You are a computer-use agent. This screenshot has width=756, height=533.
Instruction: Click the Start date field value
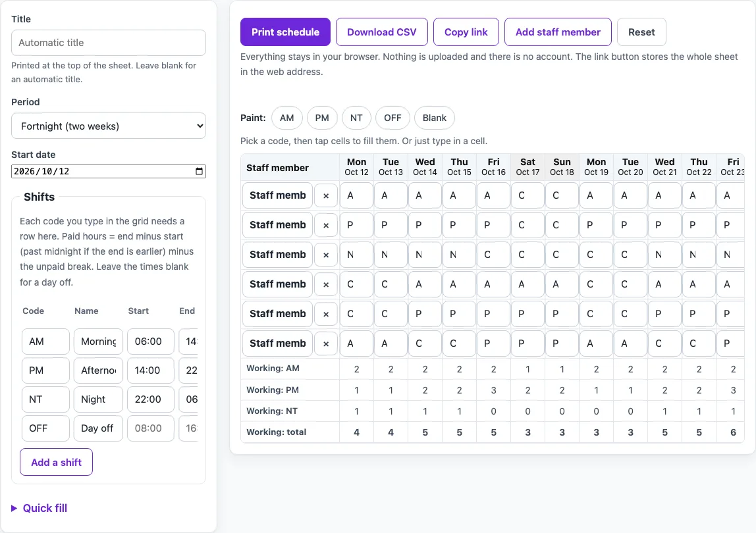tap(41, 171)
